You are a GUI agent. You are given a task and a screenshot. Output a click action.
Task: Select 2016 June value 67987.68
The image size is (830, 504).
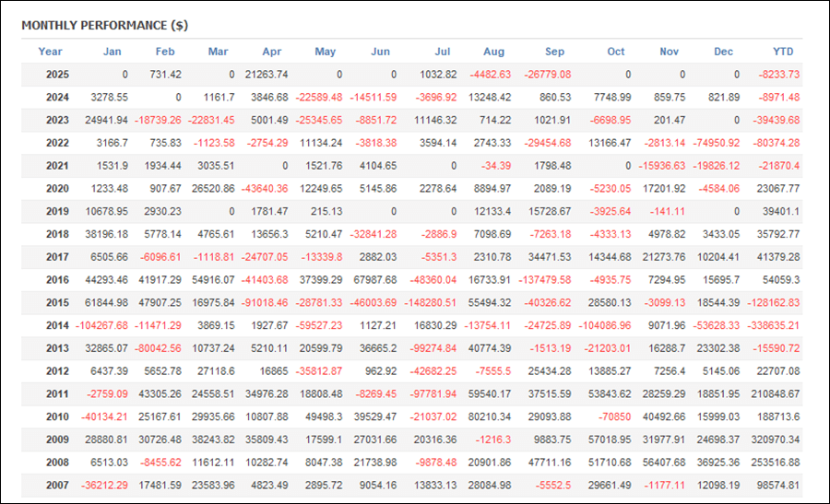coord(375,279)
